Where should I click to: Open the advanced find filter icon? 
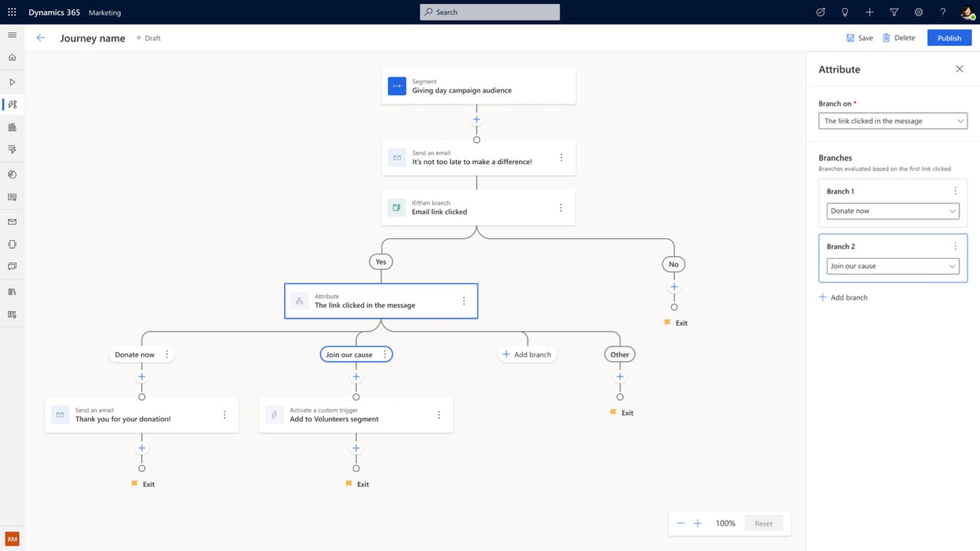click(x=894, y=12)
